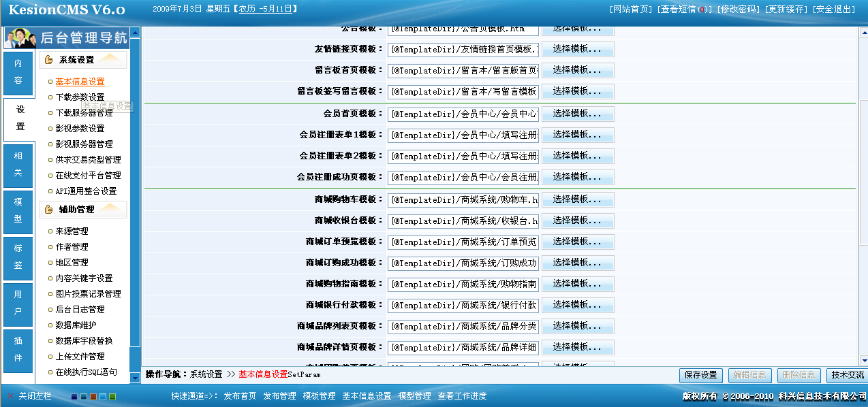Click the 保存设置 button
Viewport: 868px width, 407px height.
(700, 375)
